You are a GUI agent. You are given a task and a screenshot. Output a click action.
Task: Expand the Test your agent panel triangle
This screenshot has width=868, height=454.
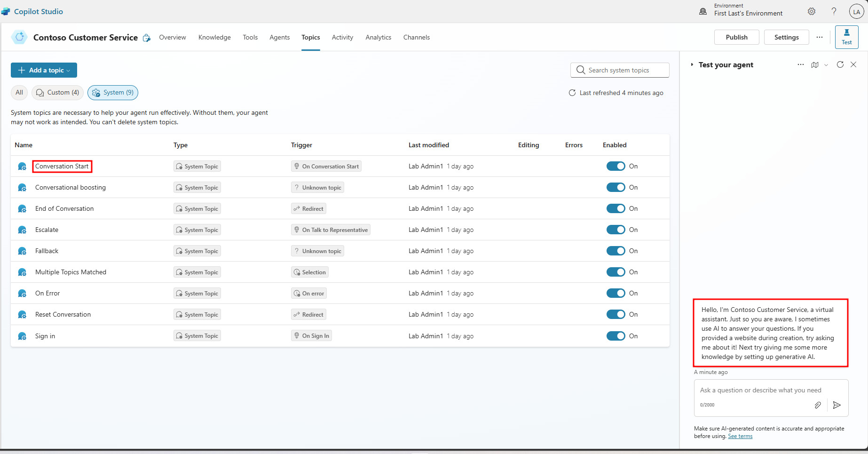coord(692,64)
